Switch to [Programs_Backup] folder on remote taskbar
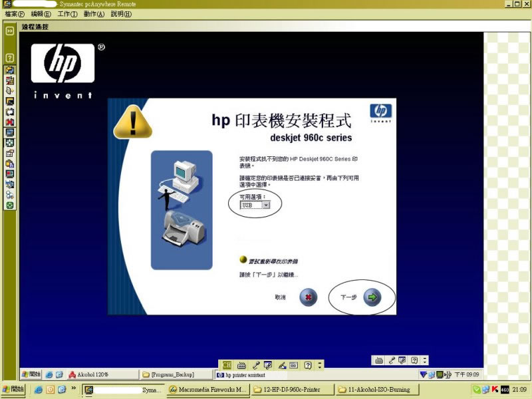Viewport: 532px width, 399px height. pos(176,374)
